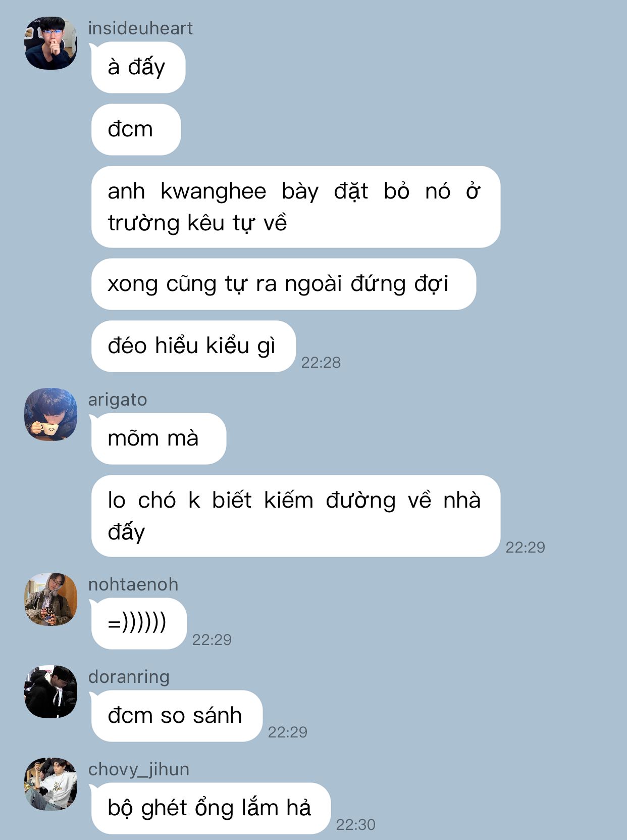
Task: Open nohtaenoh's profile avatar
Action: click(x=50, y=599)
